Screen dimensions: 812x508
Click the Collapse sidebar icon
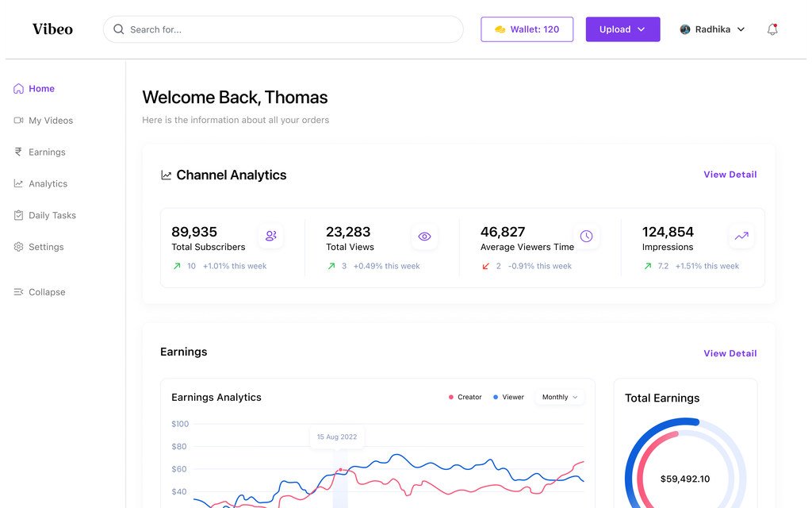tap(19, 292)
